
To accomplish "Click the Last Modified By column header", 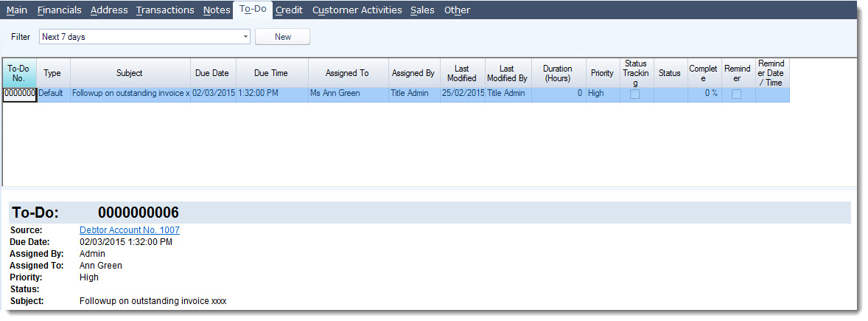I will tap(508, 72).
